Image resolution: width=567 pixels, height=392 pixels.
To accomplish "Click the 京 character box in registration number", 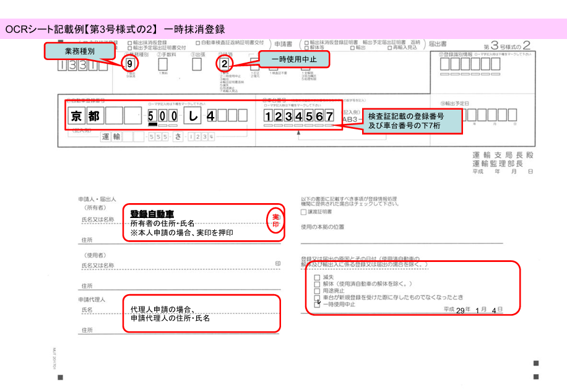I will [x=77, y=116].
